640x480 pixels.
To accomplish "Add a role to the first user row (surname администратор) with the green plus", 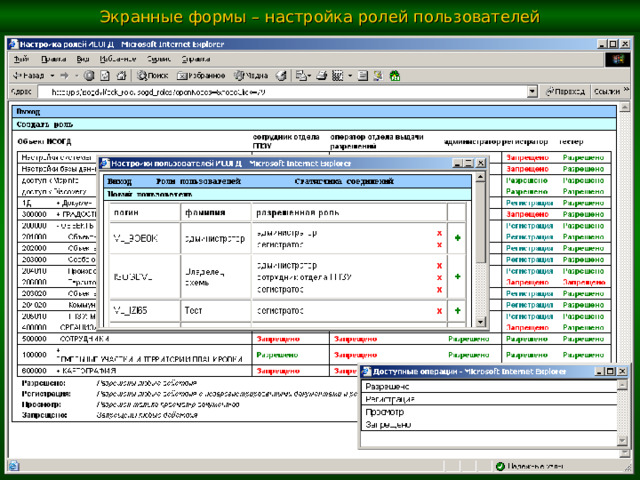I will click(x=458, y=238).
